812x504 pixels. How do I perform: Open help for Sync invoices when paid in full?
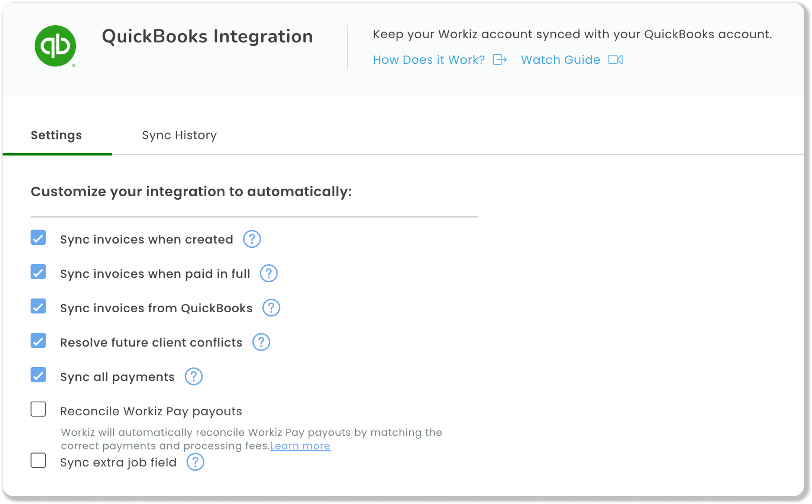click(x=269, y=274)
